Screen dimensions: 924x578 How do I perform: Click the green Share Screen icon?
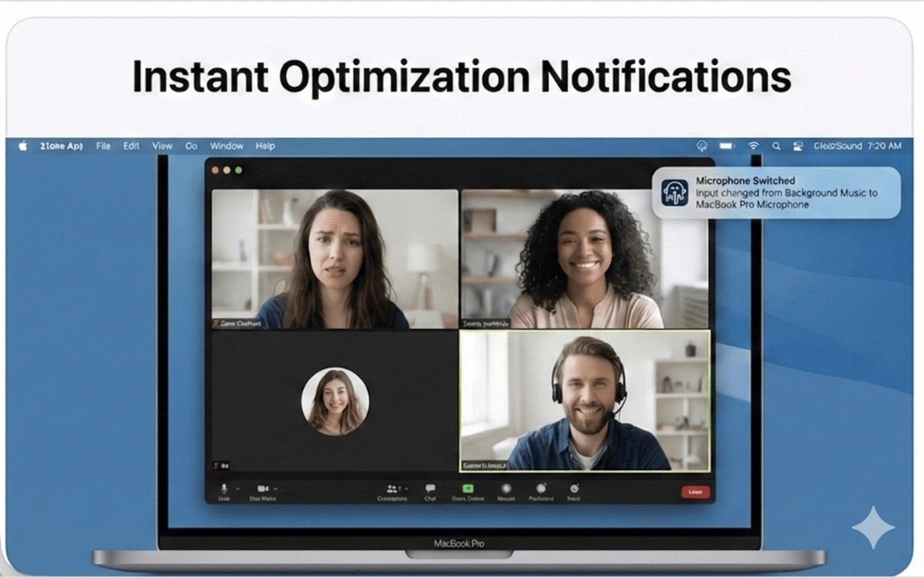coord(468,489)
